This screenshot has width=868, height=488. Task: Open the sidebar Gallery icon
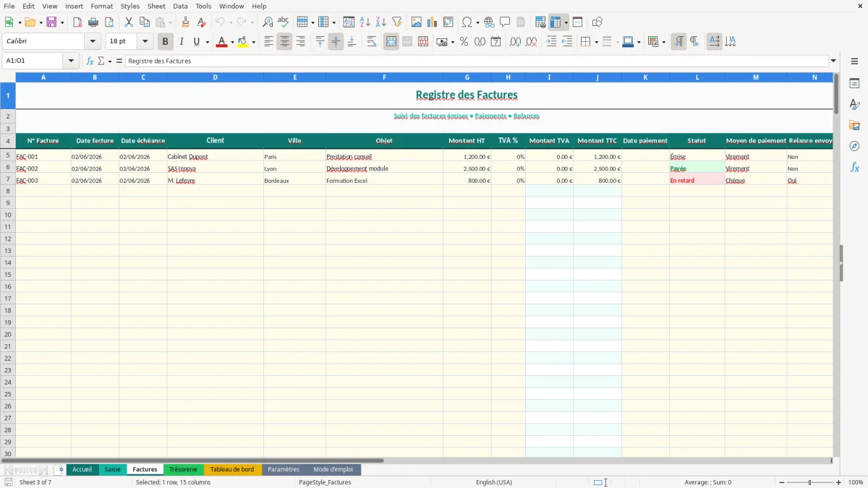click(x=854, y=125)
